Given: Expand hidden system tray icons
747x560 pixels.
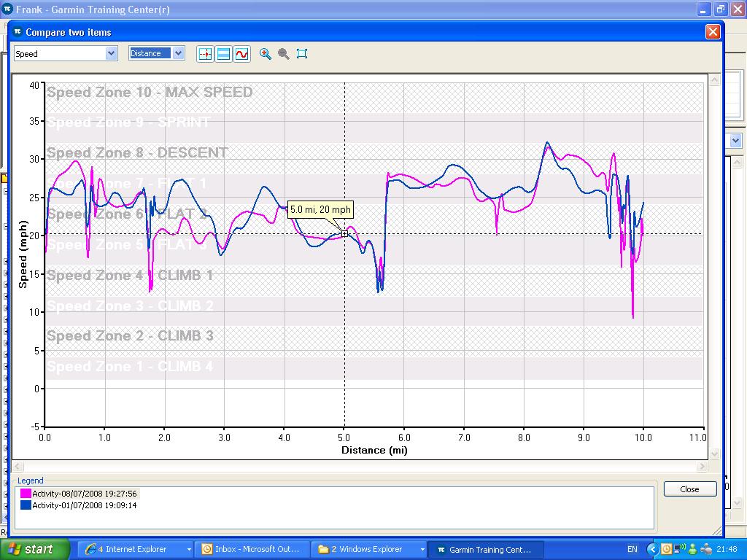Looking at the screenshot, I should 654,549.
